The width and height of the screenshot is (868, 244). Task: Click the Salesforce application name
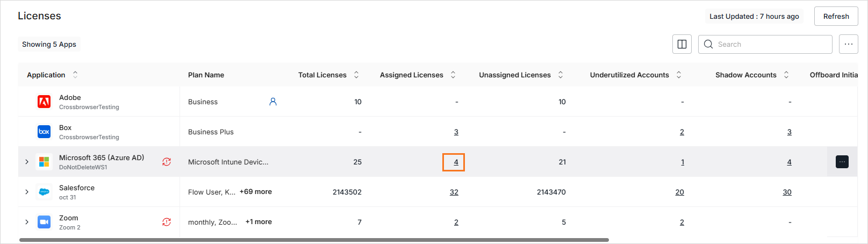[x=77, y=188]
